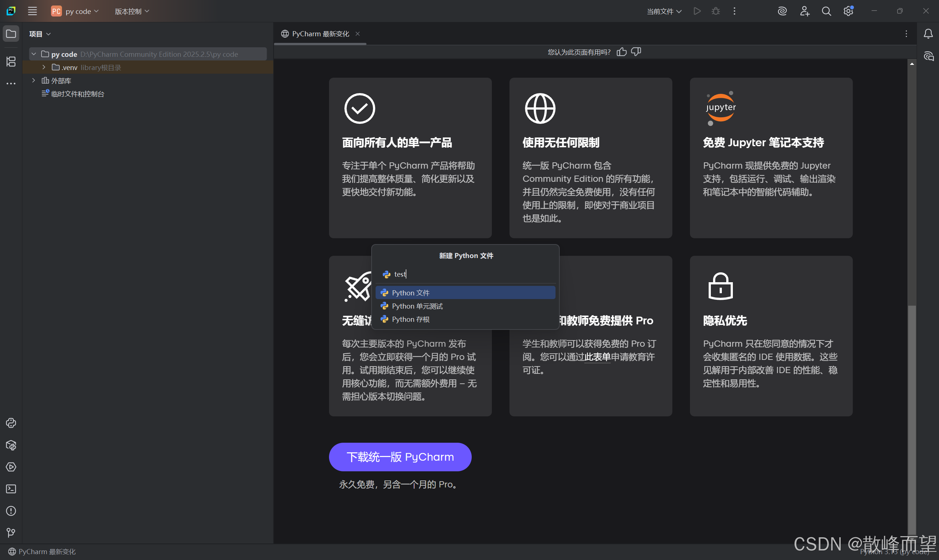Viewport: 939px width, 560px height.
Task: Open Search Everywhere with the magnifier icon
Action: [x=826, y=11]
